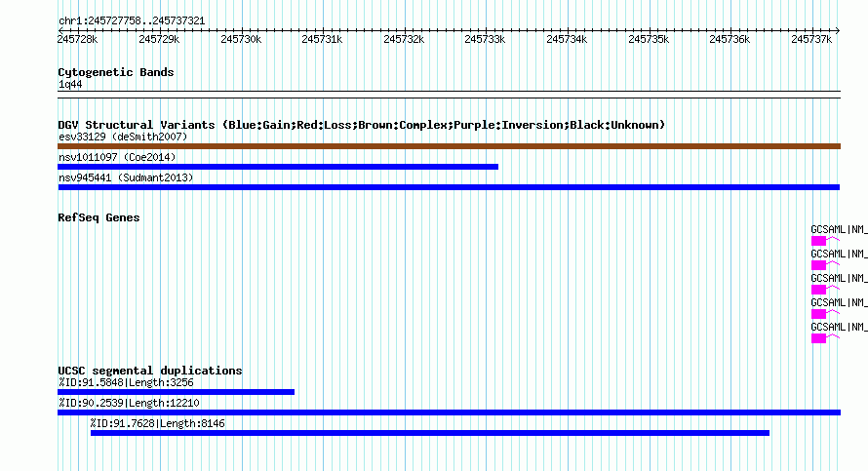868x471 pixels.
Task: Select the topmost magenta GCSAML exon glyph
Action: pos(818,241)
